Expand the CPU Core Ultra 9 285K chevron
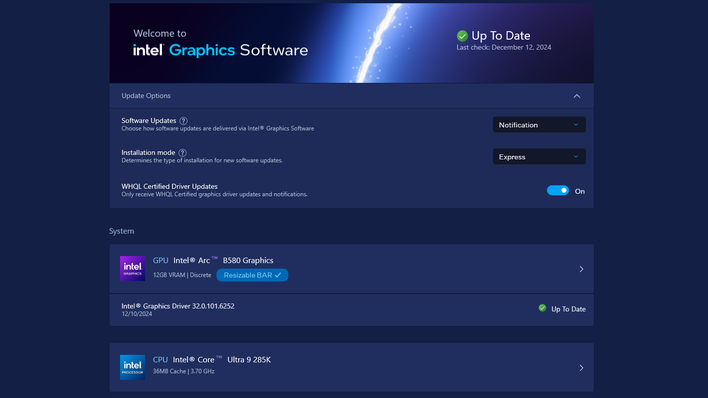 pos(581,368)
